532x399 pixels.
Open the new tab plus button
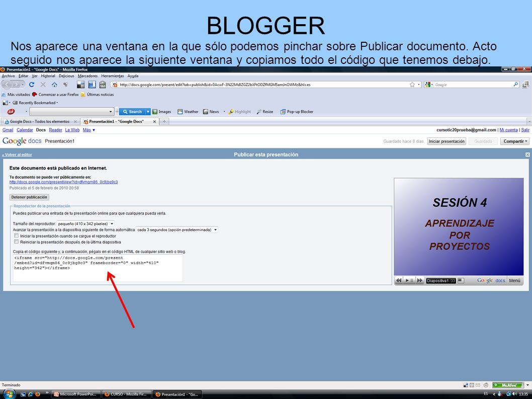tap(164, 121)
